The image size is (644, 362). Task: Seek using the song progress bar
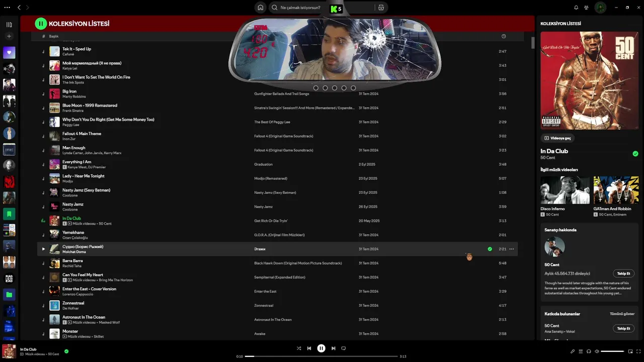click(x=322, y=356)
